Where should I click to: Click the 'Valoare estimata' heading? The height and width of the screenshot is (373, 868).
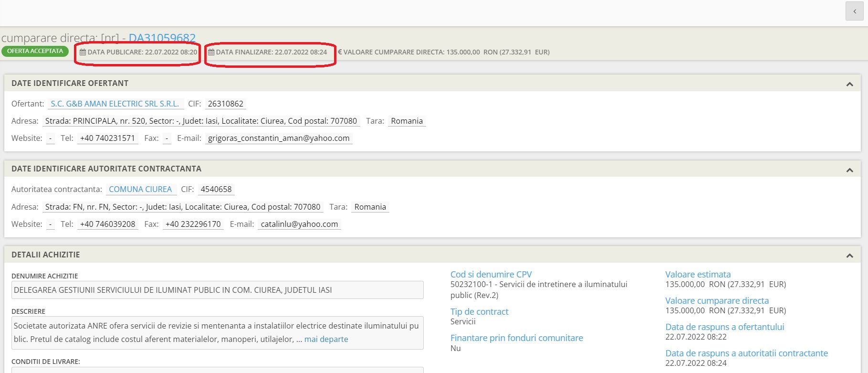click(698, 274)
